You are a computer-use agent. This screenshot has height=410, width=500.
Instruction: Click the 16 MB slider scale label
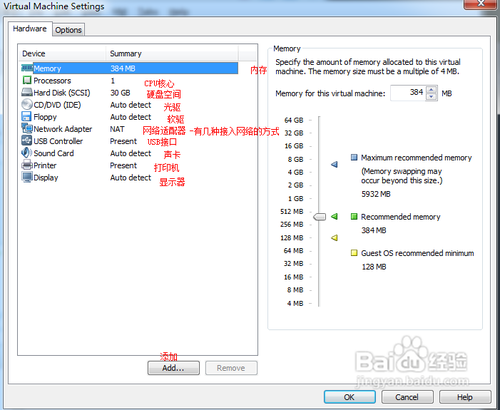click(294, 277)
